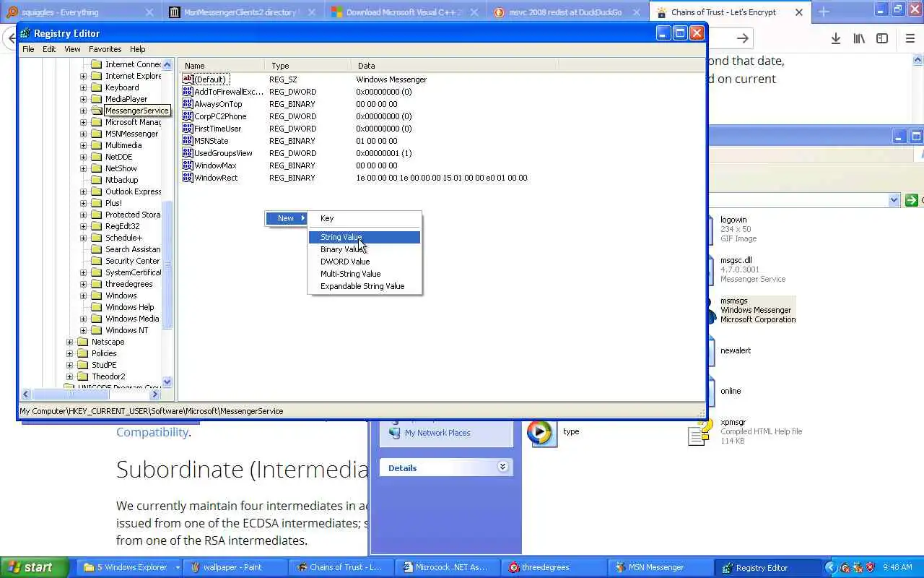924x578 pixels.
Task: Open the Firefox library icon
Action: click(x=859, y=38)
